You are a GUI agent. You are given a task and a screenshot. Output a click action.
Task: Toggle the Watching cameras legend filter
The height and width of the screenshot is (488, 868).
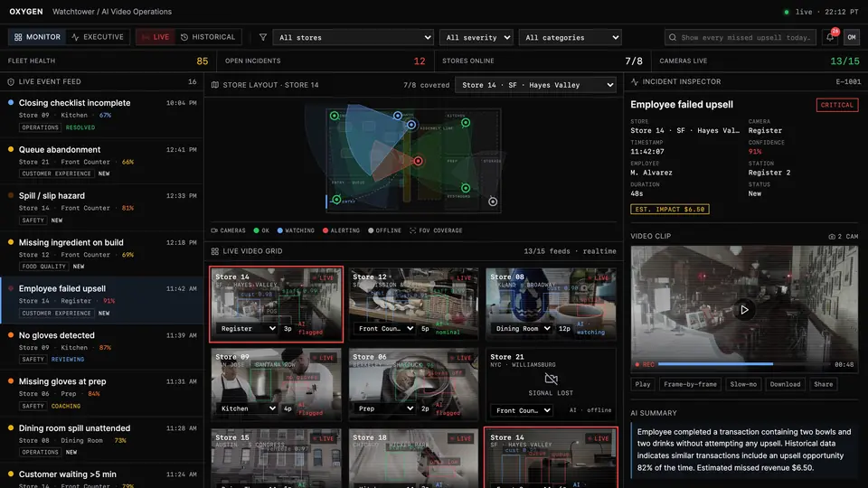(x=296, y=230)
